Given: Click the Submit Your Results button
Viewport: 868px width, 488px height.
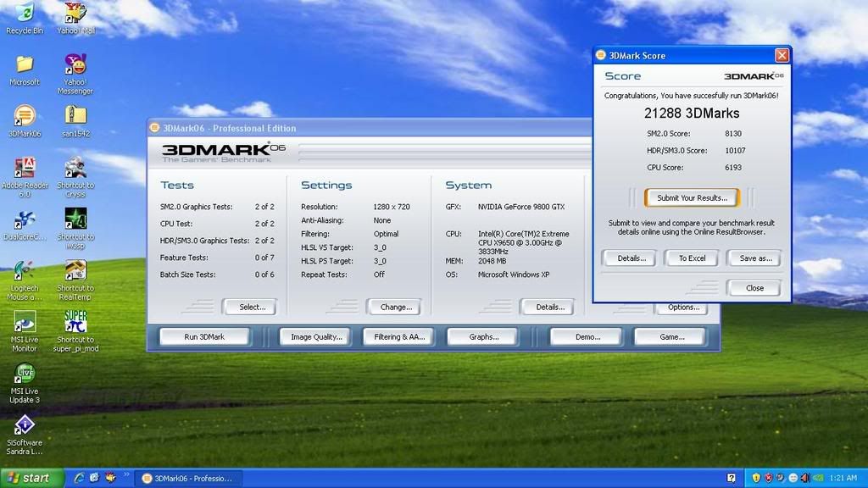Looking at the screenshot, I should (x=692, y=197).
